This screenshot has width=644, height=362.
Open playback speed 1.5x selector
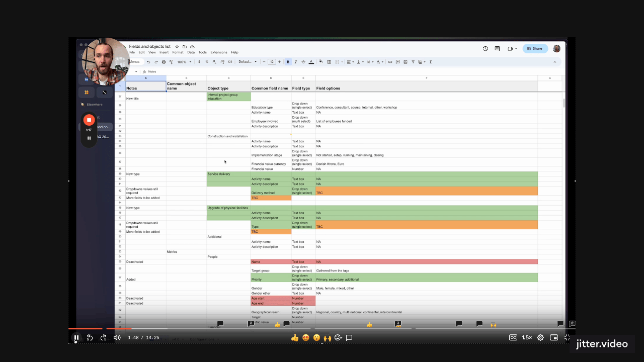tap(527, 338)
